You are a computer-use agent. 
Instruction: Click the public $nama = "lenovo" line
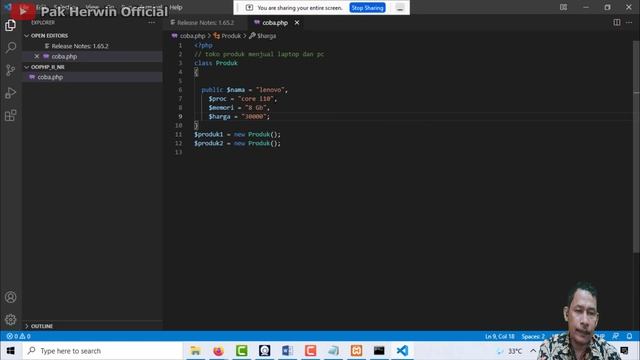(x=244, y=90)
